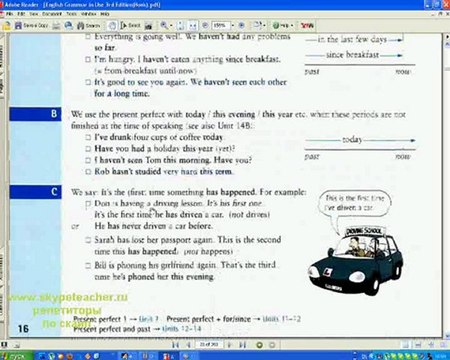Expand the zoom tool dropdown arrow
The height and width of the screenshot is (360, 450).
coord(171,25)
